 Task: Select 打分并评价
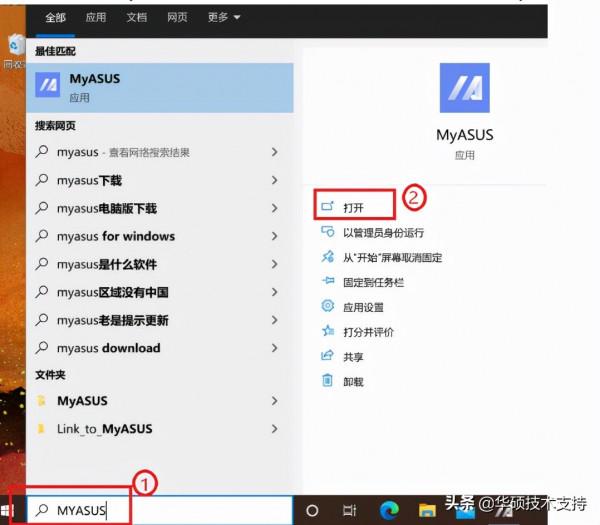[x=368, y=332]
